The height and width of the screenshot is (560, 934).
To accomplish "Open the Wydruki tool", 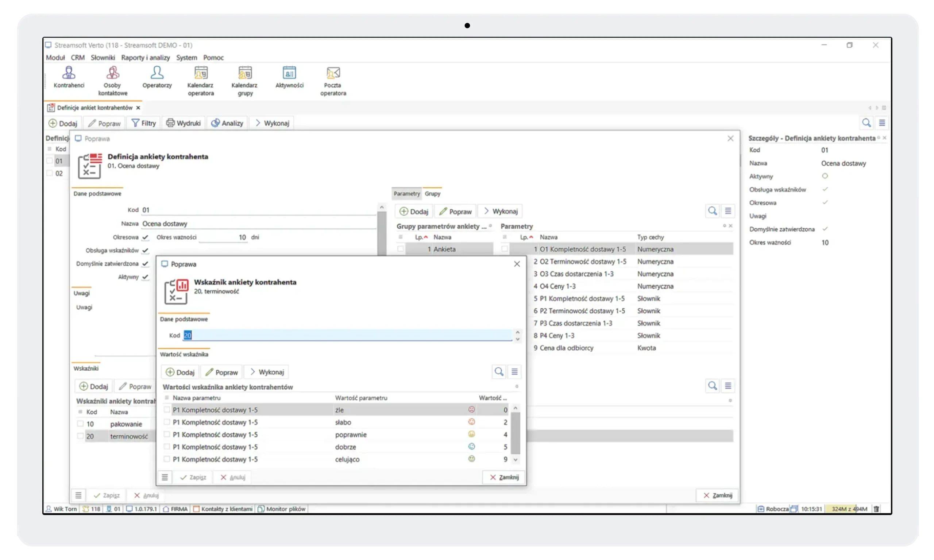I will 184,123.
